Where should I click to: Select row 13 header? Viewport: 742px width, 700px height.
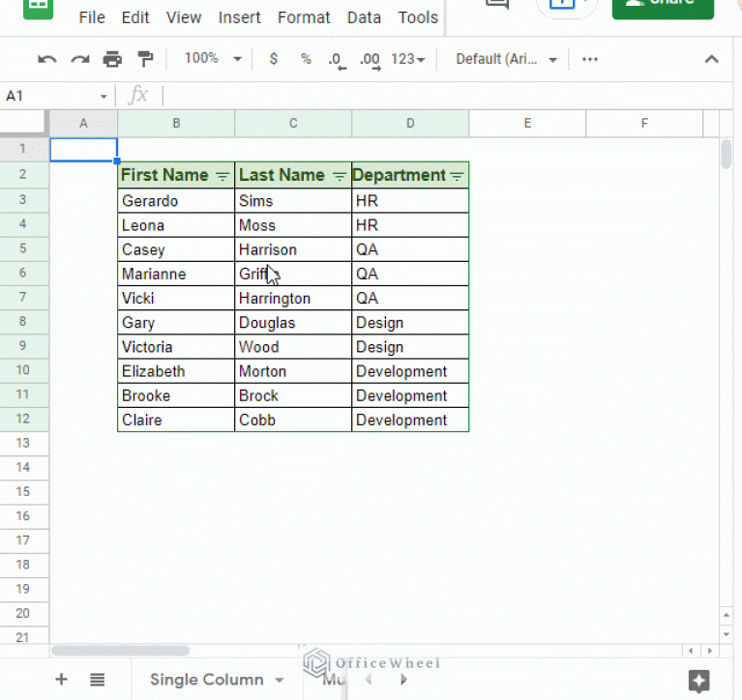(22, 443)
